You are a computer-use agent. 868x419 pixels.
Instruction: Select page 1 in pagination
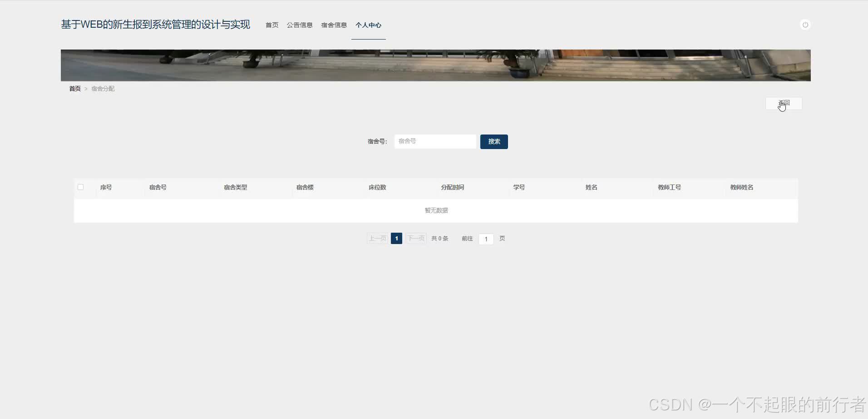click(x=396, y=238)
